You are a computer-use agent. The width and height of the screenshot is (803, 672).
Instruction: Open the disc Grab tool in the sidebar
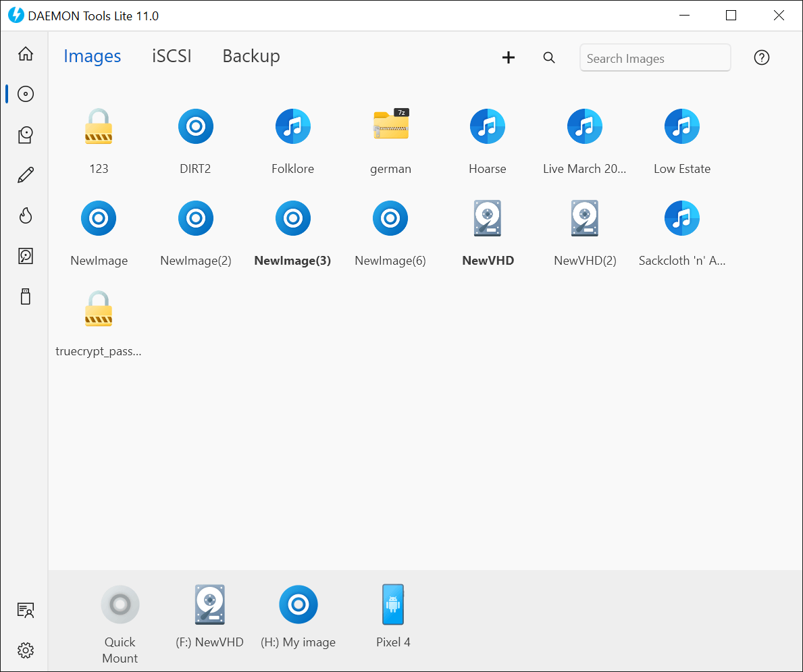tap(25, 134)
